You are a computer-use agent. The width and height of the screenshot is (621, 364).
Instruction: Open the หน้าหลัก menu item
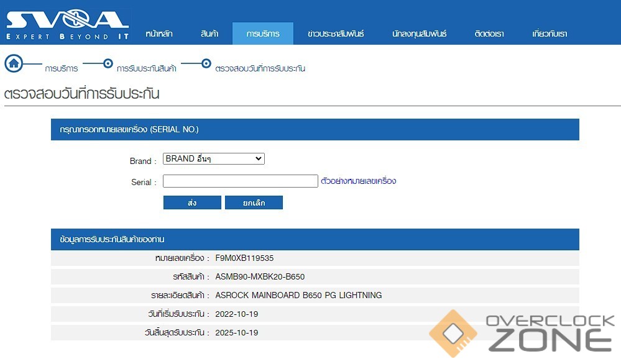(159, 34)
